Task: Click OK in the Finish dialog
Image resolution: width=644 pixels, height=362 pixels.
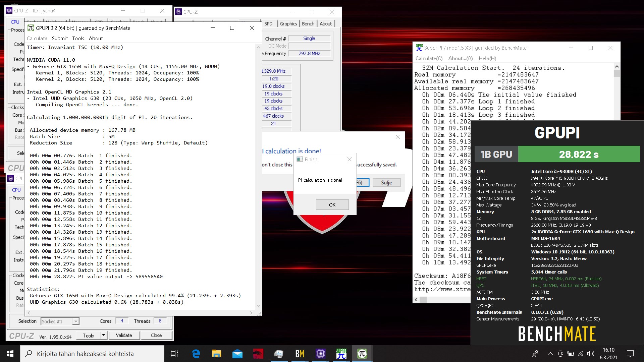Action: click(332, 205)
